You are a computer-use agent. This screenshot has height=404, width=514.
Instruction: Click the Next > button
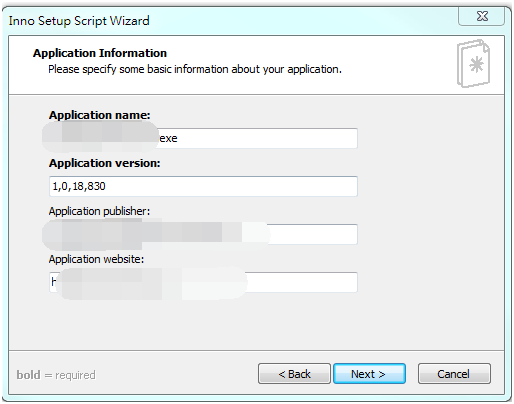369,374
